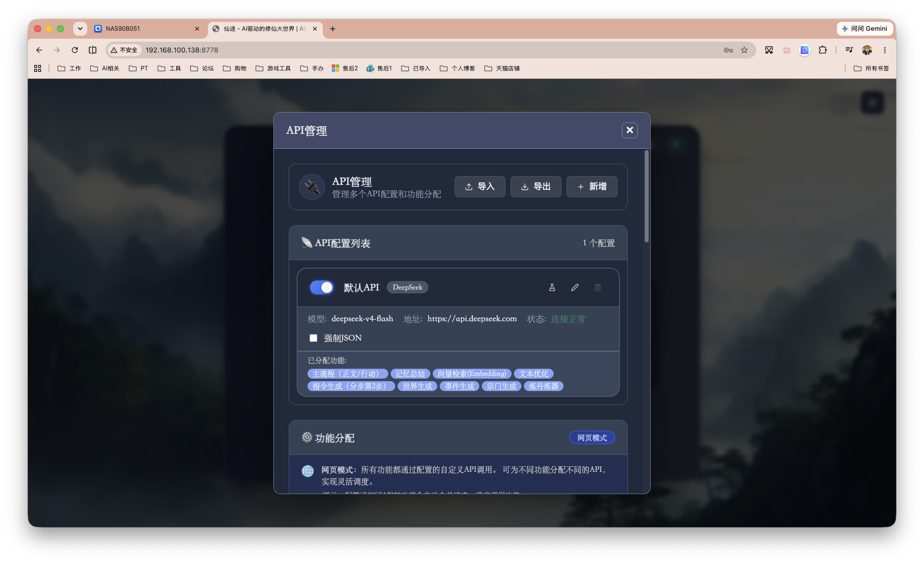This screenshot has width=924, height=564.
Task: Click the 事件生成 function tag
Action: tap(459, 386)
